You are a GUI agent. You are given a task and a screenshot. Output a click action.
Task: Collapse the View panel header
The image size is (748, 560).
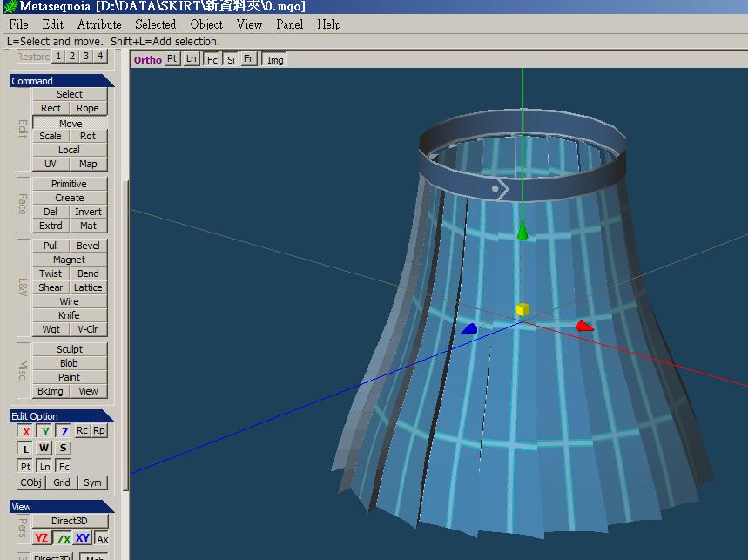click(x=62, y=507)
